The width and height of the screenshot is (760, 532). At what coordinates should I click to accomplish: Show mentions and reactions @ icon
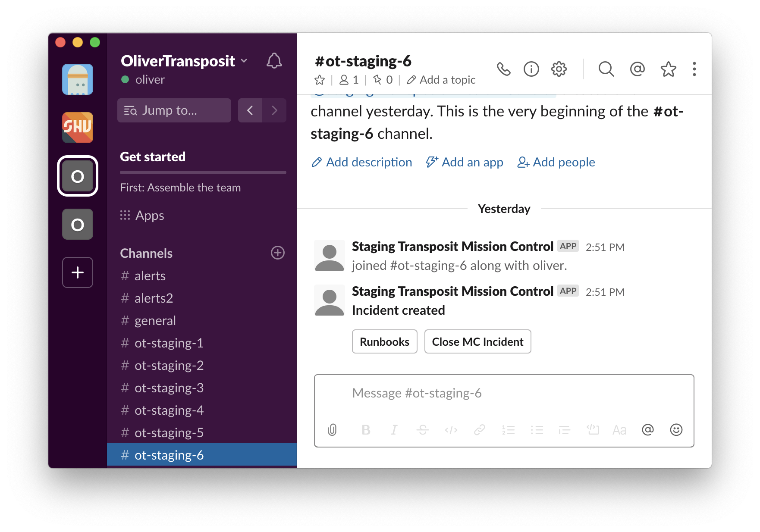coord(637,69)
